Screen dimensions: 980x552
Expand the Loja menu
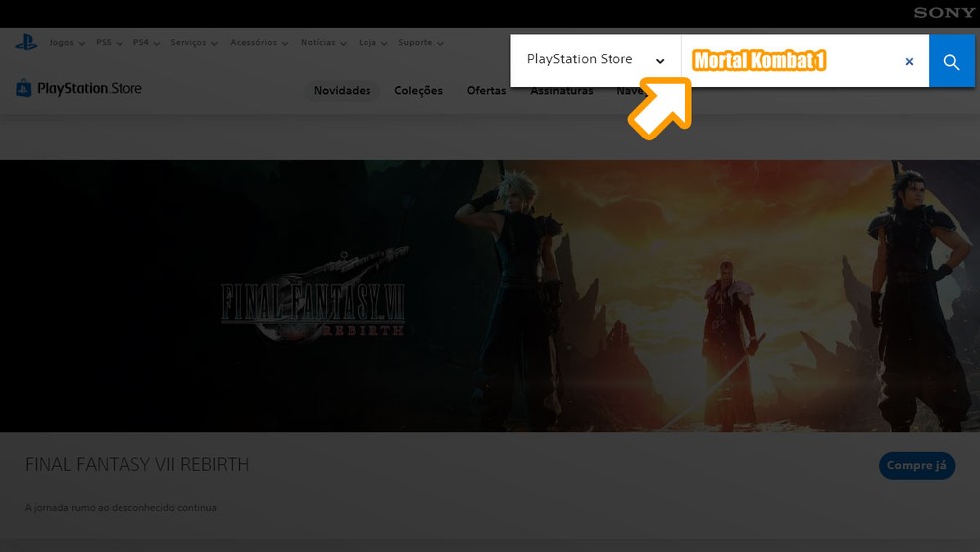point(373,43)
